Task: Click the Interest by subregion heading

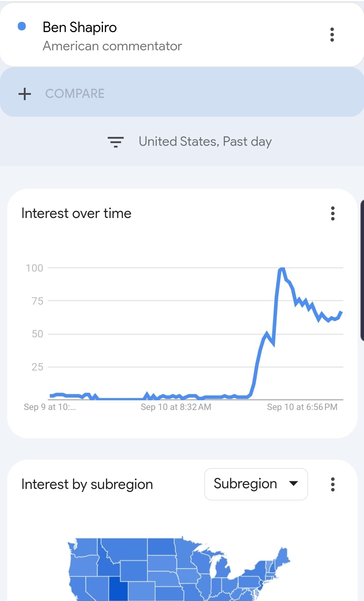Action: click(x=87, y=485)
